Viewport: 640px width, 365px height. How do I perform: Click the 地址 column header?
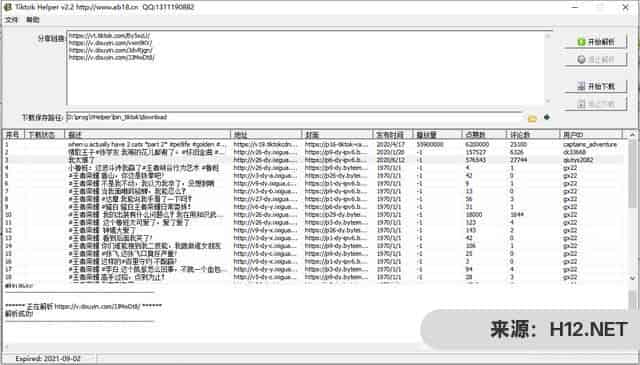pos(266,134)
